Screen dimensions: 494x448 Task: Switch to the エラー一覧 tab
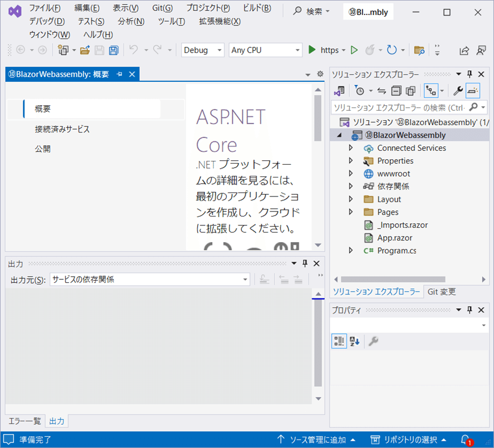pos(25,421)
